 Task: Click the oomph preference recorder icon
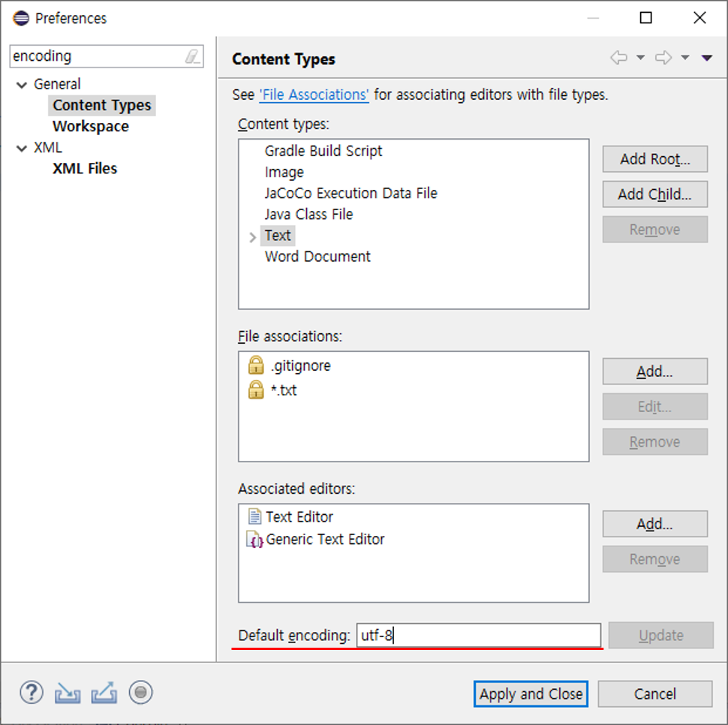point(140,692)
